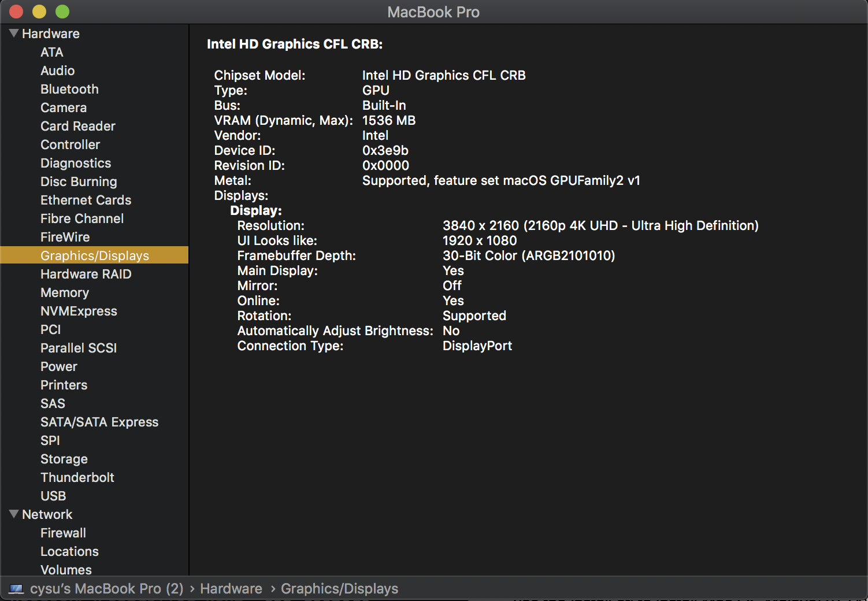Screen dimensions: 868x601
Task: Click the Mirror value Off
Action: (x=452, y=285)
